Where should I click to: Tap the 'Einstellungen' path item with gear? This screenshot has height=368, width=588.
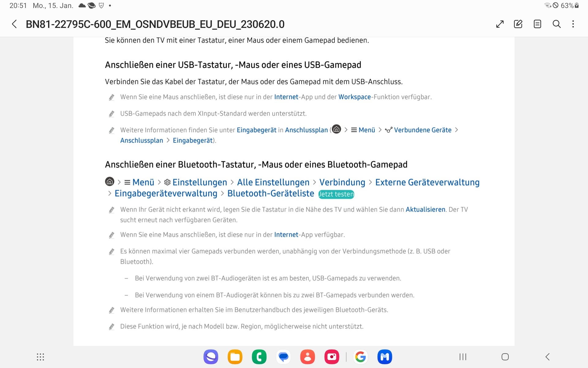tap(199, 182)
